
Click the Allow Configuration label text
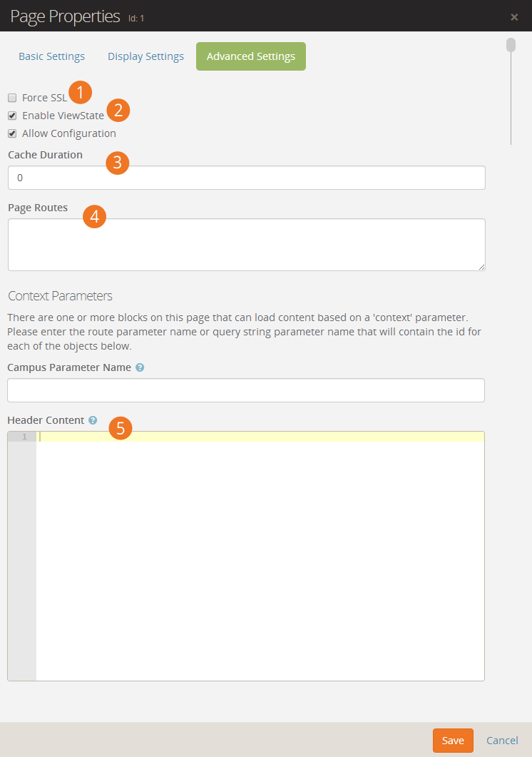69,133
